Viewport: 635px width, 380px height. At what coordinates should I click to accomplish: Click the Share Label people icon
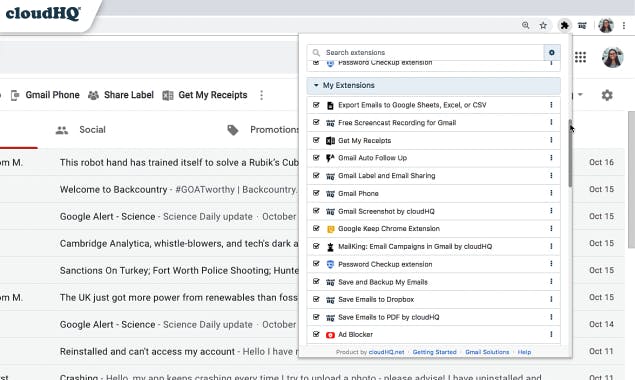94,95
